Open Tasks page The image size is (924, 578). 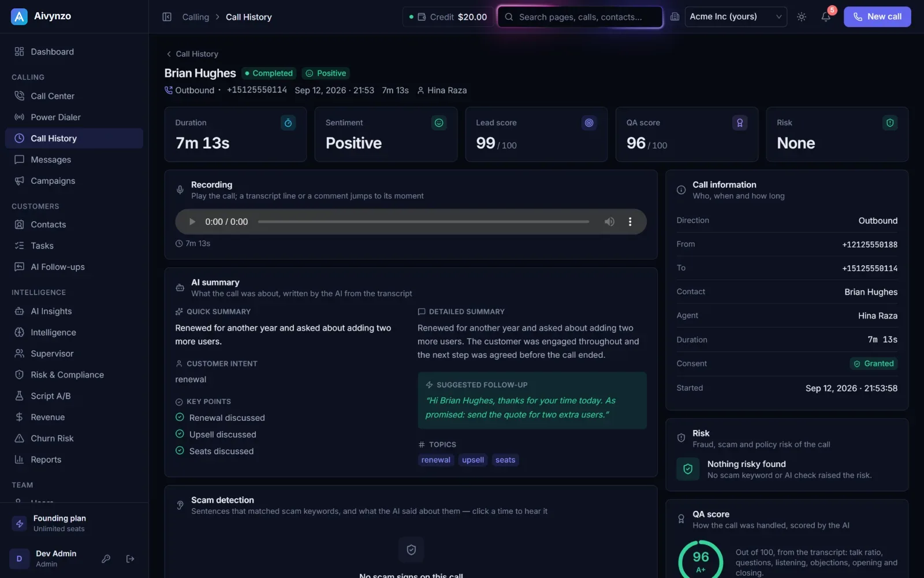click(74, 246)
